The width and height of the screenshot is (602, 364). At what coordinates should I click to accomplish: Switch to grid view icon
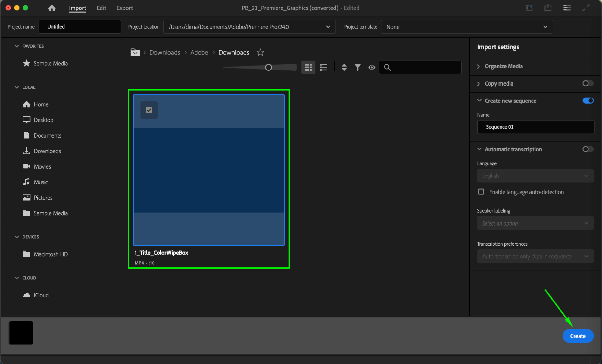[x=308, y=67]
